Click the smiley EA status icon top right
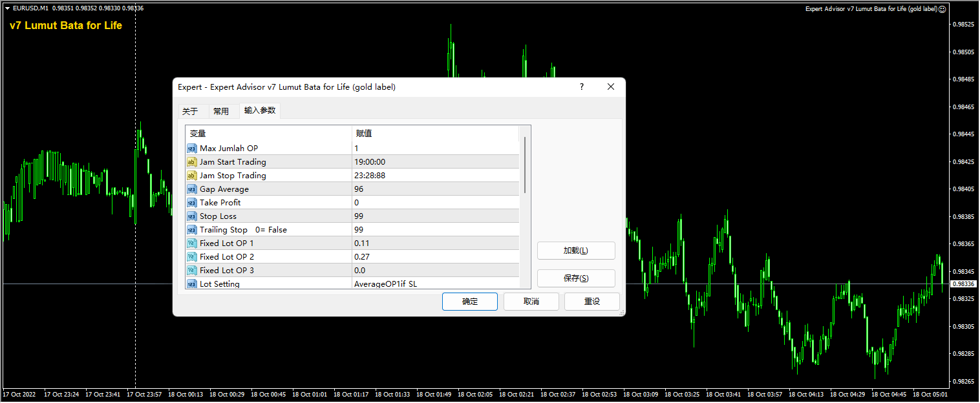Screen dimensions: 980x403 tap(943, 8)
